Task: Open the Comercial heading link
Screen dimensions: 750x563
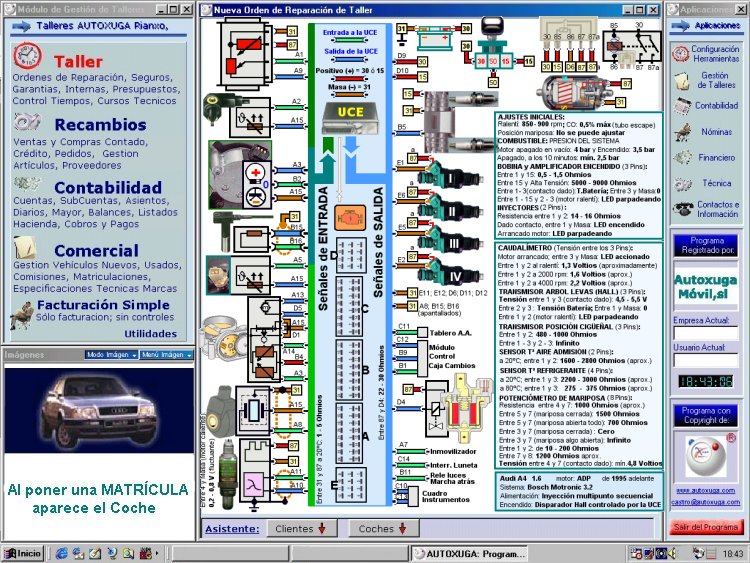Action: tap(97, 251)
